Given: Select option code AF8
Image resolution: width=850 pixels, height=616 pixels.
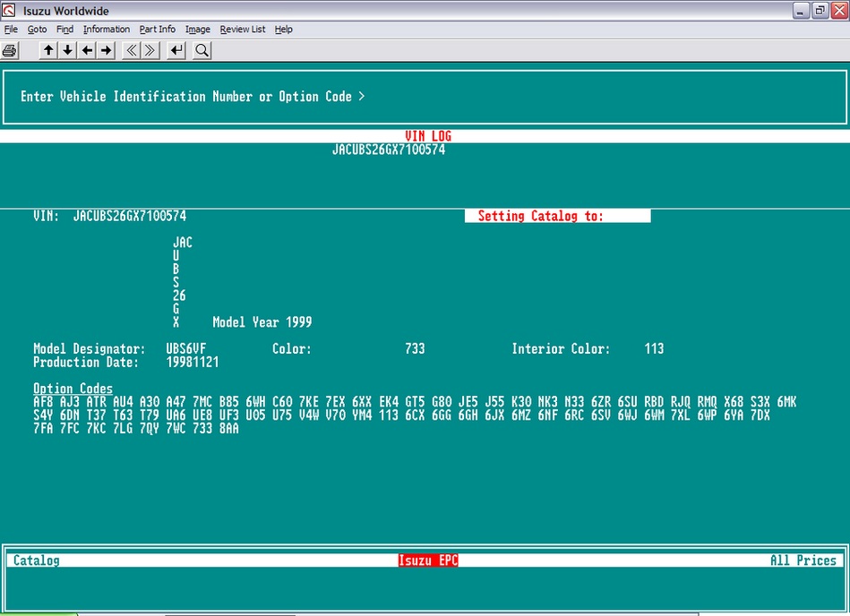Looking at the screenshot, I should [43, 402].
